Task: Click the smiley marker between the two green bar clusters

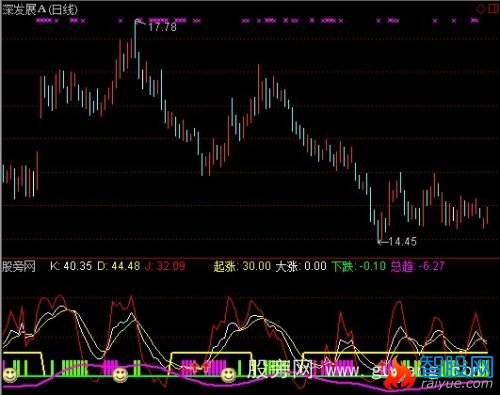Action: pos(120,375)
